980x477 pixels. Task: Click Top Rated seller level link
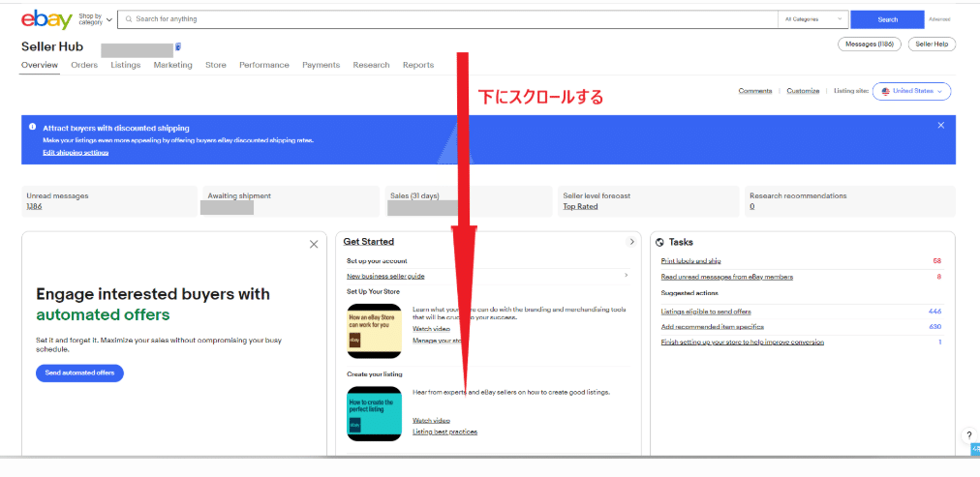[580, 206]
